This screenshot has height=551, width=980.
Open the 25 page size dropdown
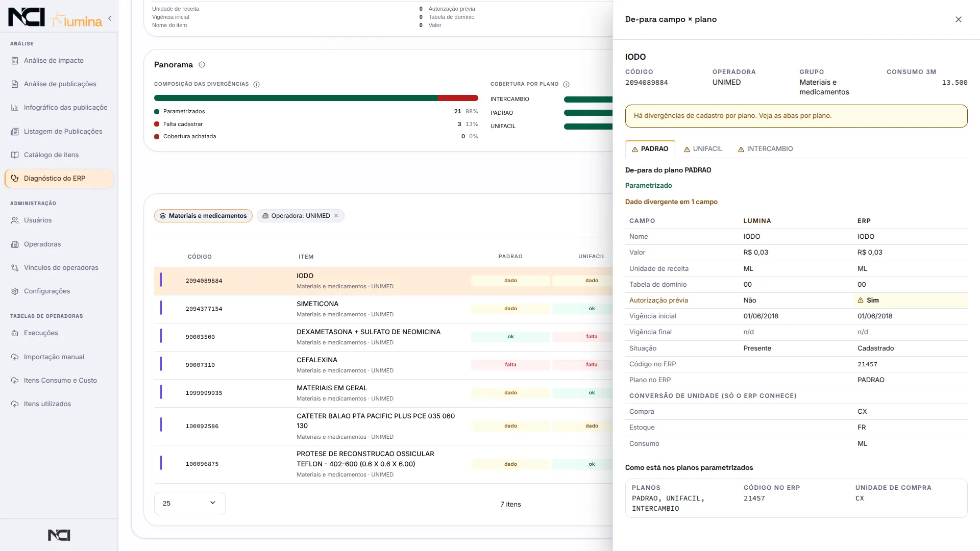[x=189, y=504]
